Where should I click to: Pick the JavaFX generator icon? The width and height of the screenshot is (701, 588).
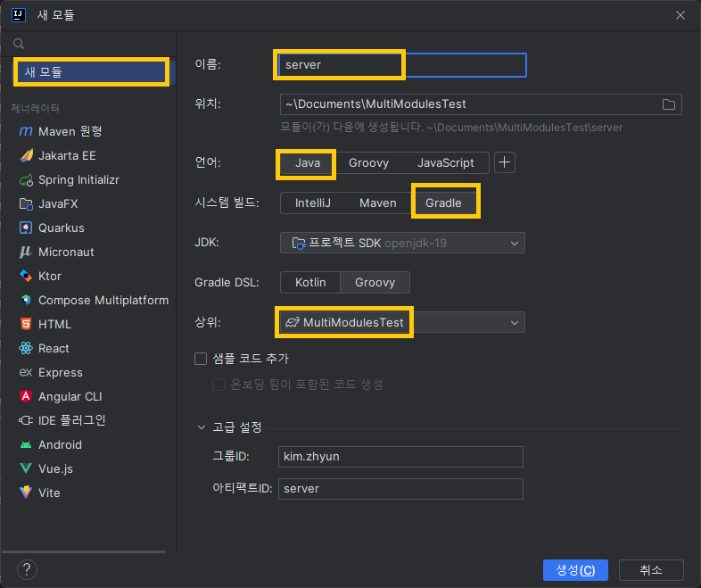tap(26, 204)
